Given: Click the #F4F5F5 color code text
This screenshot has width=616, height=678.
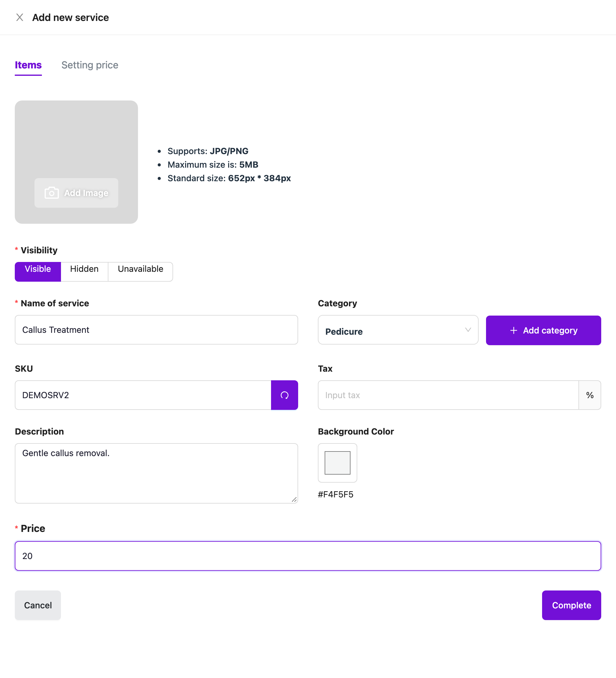Looking at the screenshot, I should 335,494.
